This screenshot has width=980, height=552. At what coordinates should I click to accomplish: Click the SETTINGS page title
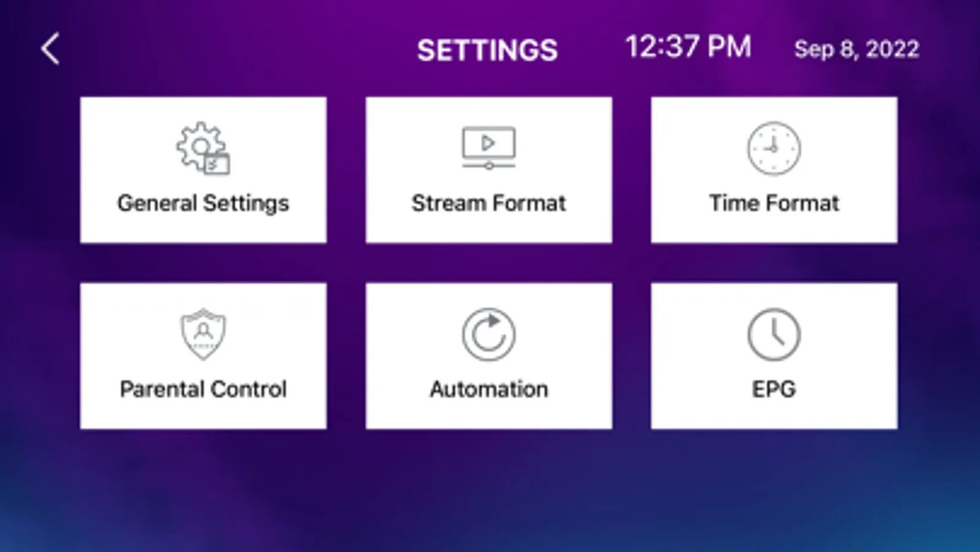pos(487,50)
